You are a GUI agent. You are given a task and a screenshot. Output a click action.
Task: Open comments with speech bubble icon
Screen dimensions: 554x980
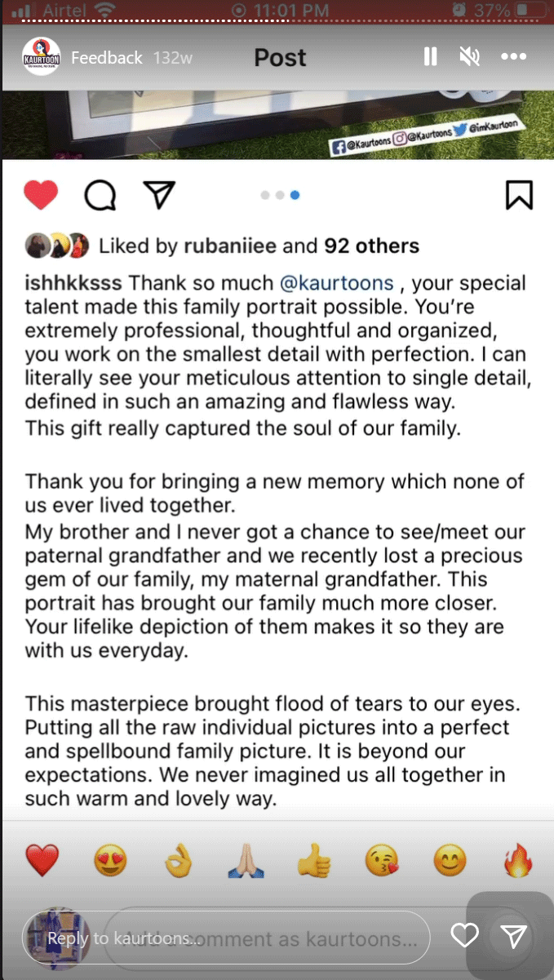[x=100, y=194]
